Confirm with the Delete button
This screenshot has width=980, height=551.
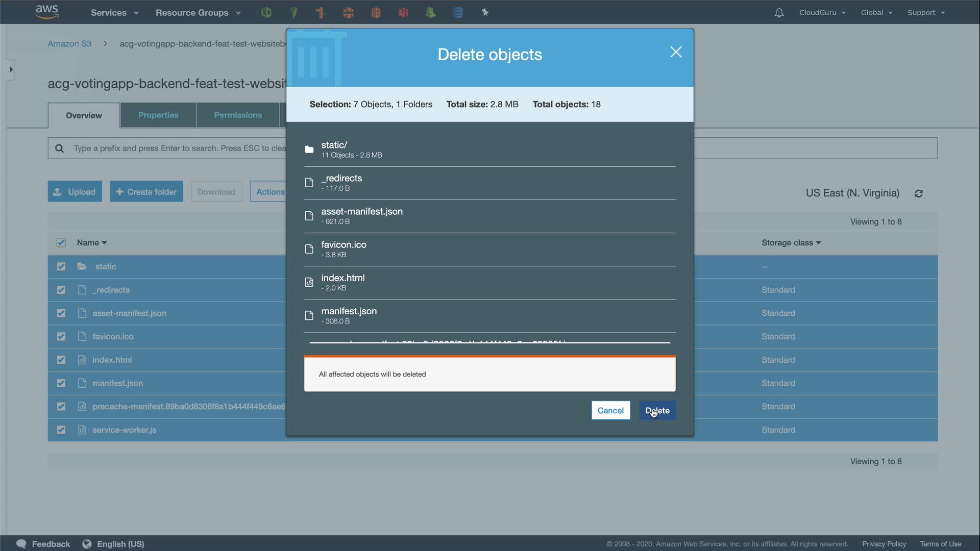(x=657, y=411)
